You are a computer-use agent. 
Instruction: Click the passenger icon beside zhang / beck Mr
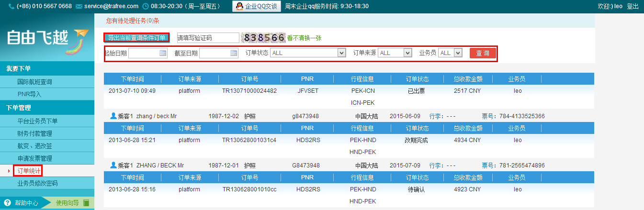[113, 116]
